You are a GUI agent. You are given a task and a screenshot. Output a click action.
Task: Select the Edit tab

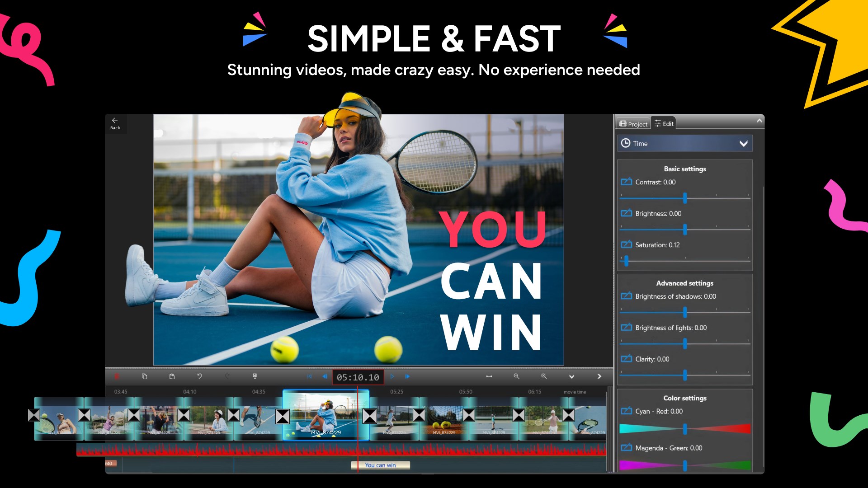664,123
